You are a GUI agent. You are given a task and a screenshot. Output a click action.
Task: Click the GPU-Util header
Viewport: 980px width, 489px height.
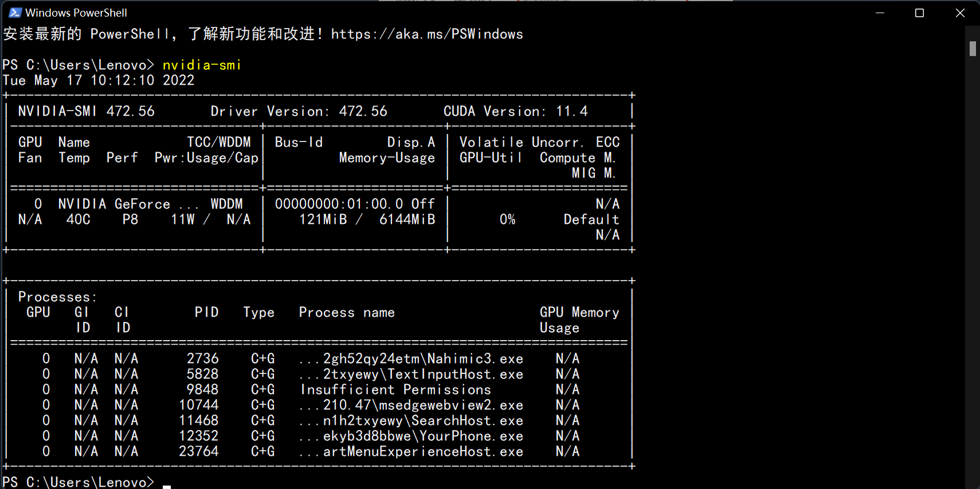tap(491, 158)
